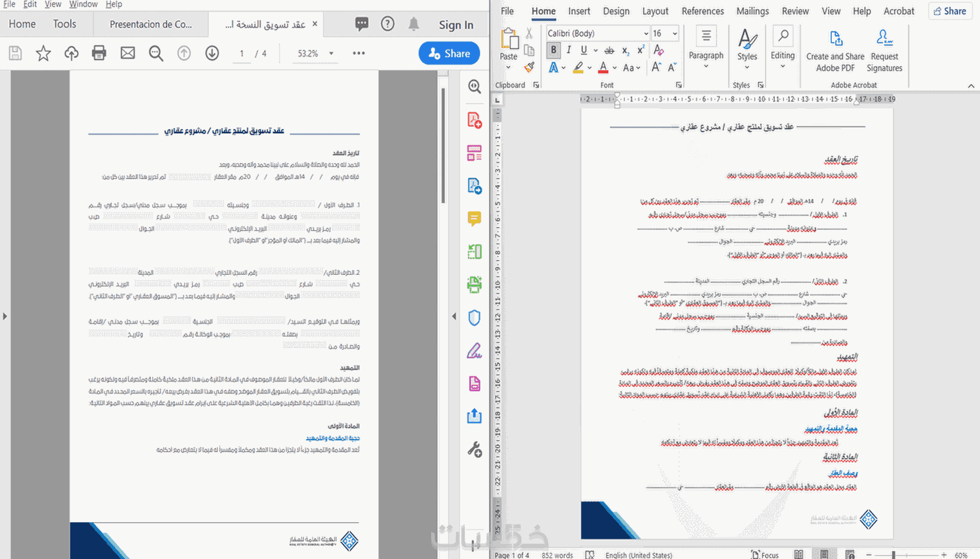Click the cloud upload icon in Acrobat
The height and width of the screenshot is (559, 980).
(71, 54)
